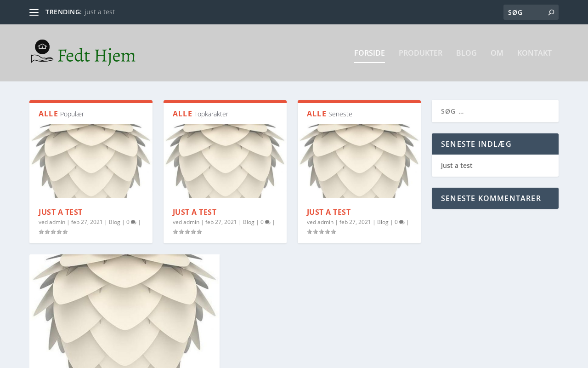This screenshot has width=588, height=368.
Task: Open Just a Test title in Populær card
Action: point(60,212)
